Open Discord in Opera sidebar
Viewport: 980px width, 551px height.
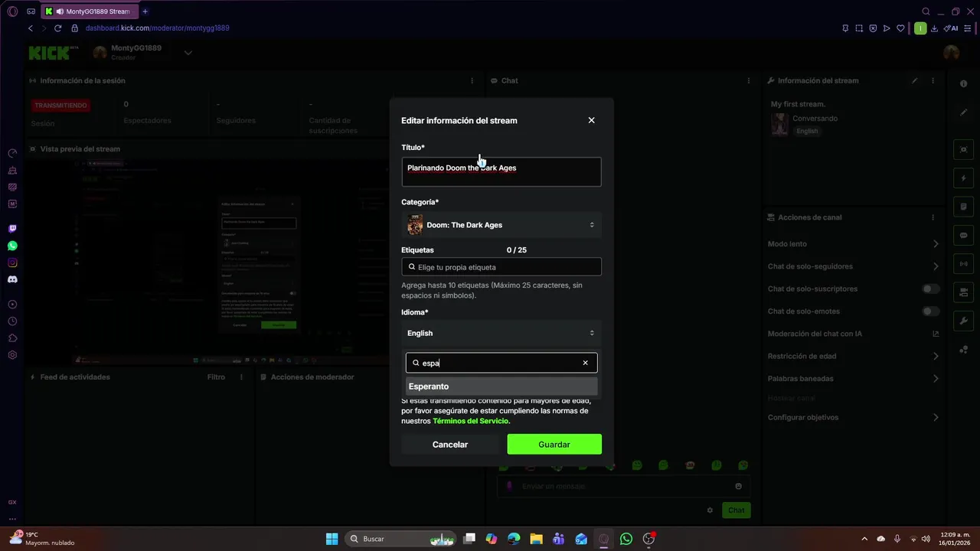point(12,279)
